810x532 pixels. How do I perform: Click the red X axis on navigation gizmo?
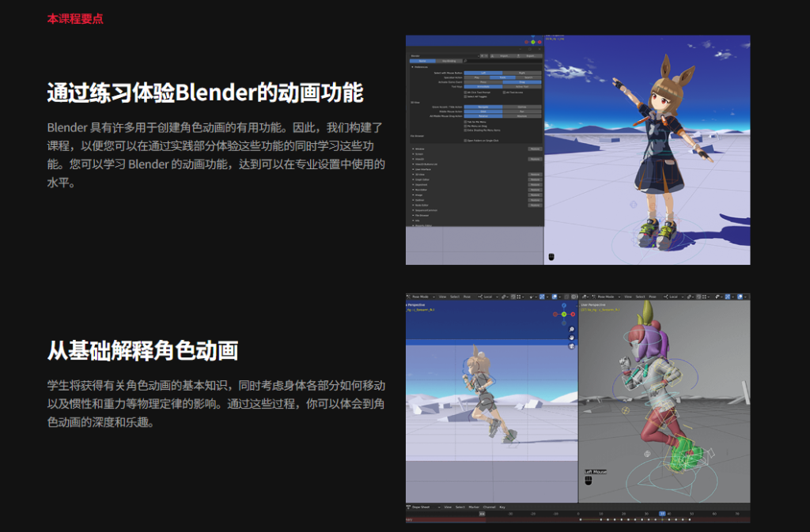(573, 315)
